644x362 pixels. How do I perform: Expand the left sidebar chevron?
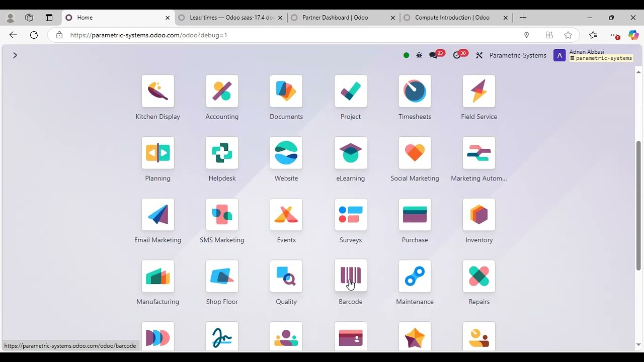click(15, 55)
